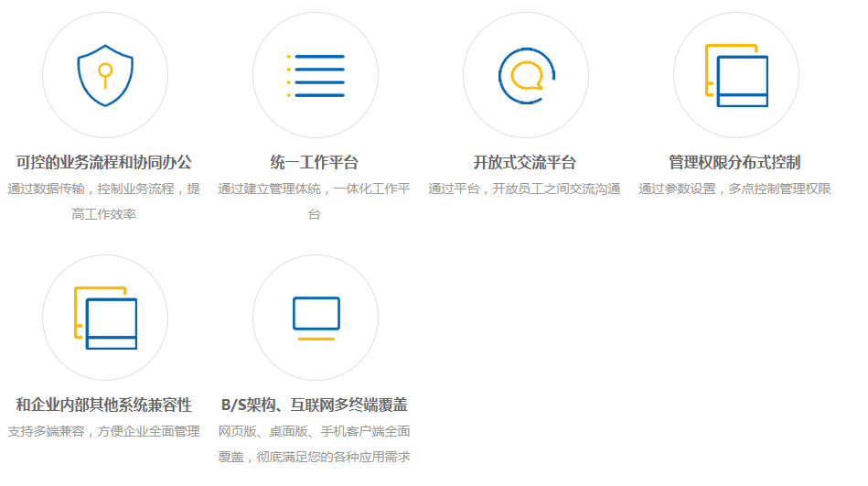Viewport: 868px width, 486px height.
Task: Open the 可控的业务流程和协同办公 heading
Action: click(104, 163)
